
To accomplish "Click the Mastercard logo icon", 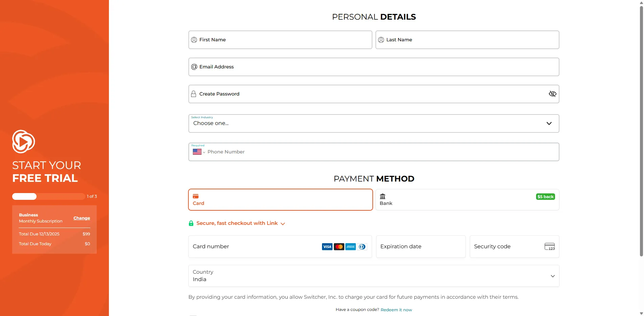I will [x=339, y=247].
